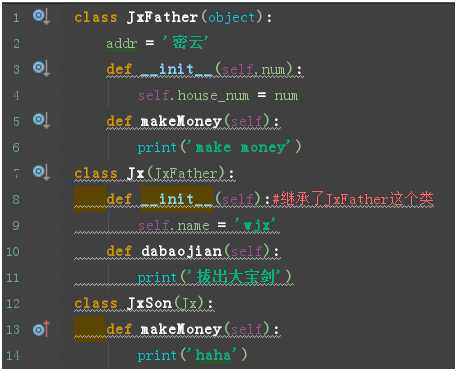Click highlighted __init__ on line 8
Screen dimensions: 457x371
click(176, 199)
